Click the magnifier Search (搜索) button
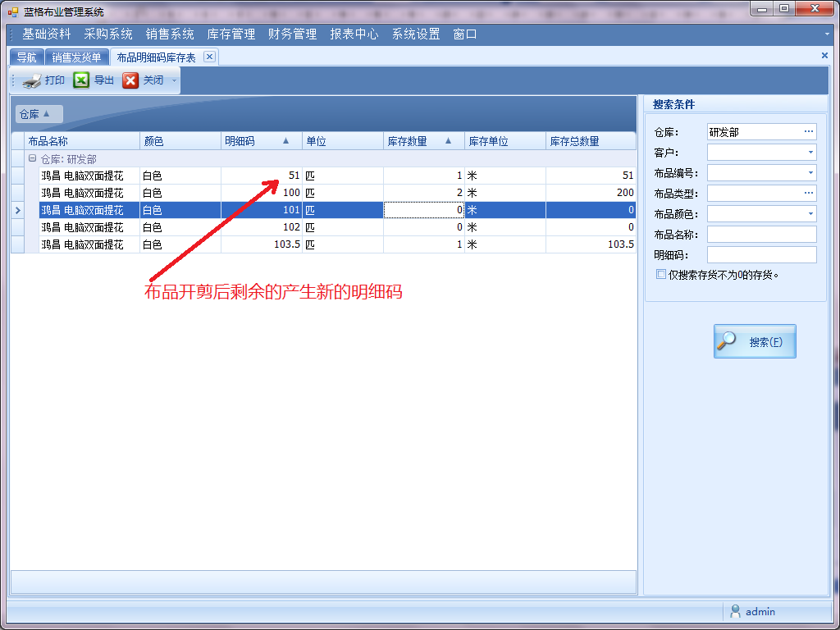The image size is (840, 630). point(755,341)
